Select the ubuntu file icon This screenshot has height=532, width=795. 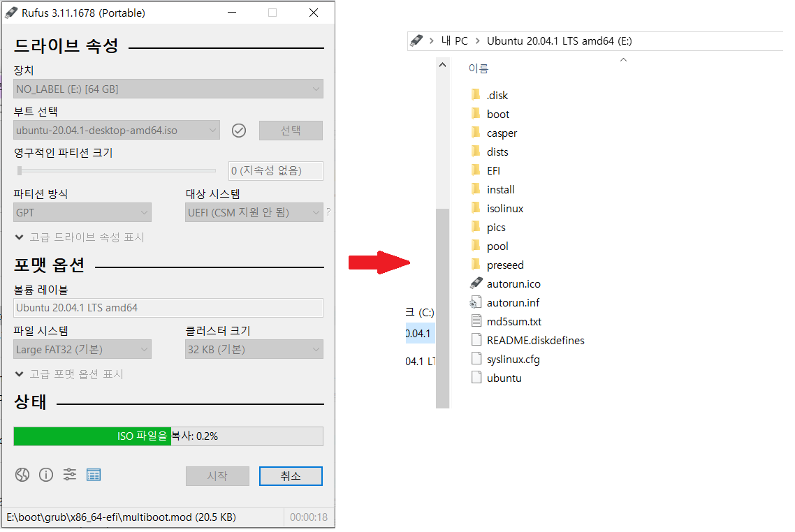click(476, 378)
